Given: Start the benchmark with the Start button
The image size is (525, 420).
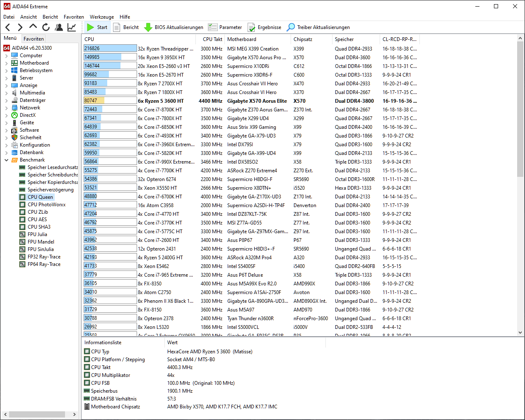Looking at the screenshot, I should (97, 27).
